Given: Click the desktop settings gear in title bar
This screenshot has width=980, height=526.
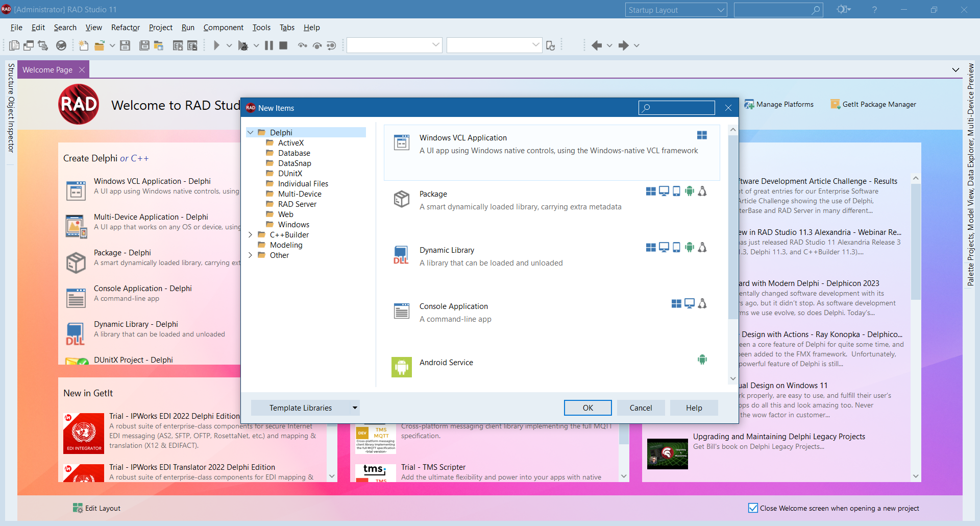Looking at the screenshot, I should (x=843, y=9).
